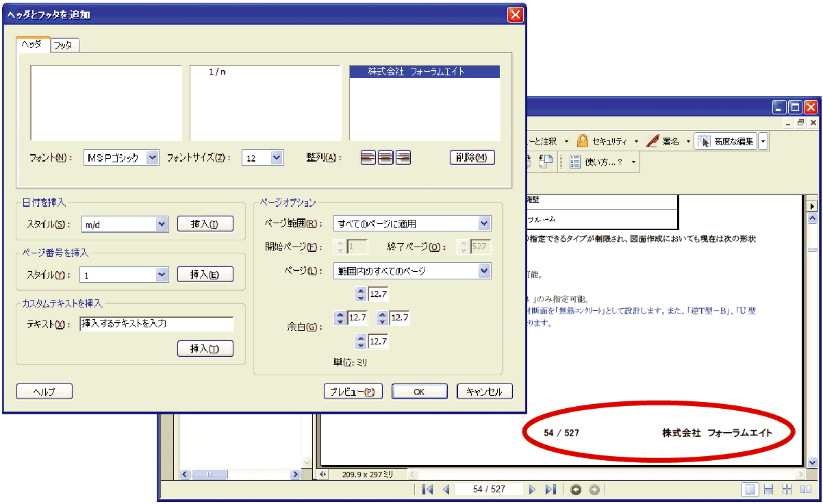The image size is (823, 504).
Task: Open the 署名 dropdown arrow
Action: tap(687, 142)
